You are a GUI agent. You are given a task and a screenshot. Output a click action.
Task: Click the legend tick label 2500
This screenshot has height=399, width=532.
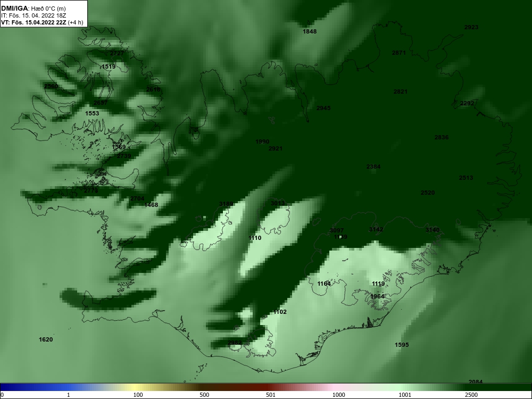click(x=471, y=395)
